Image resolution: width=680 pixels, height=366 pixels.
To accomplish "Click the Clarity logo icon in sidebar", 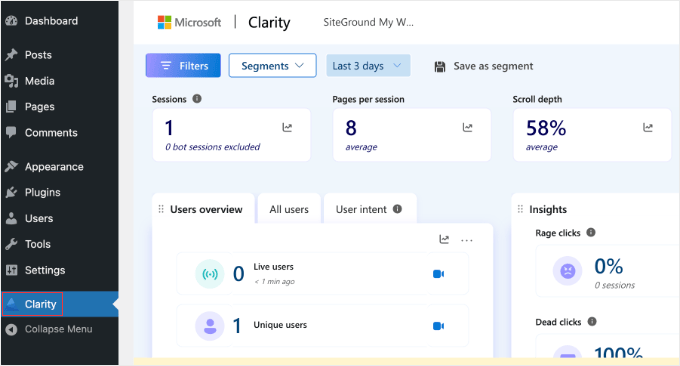I will 13,304.
